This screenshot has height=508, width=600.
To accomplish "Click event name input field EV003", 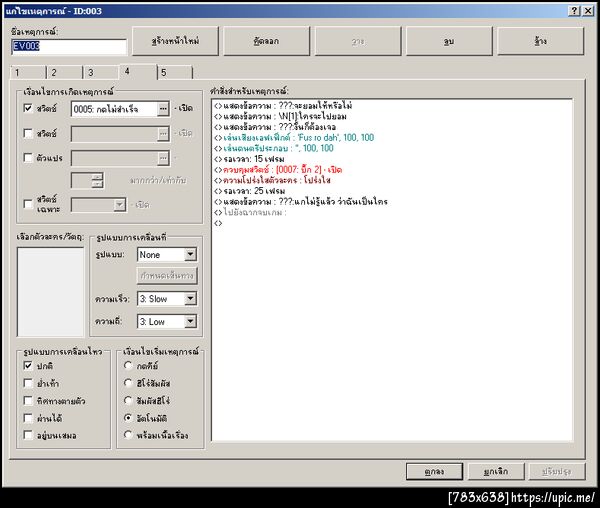I will [x=69, y=46].
